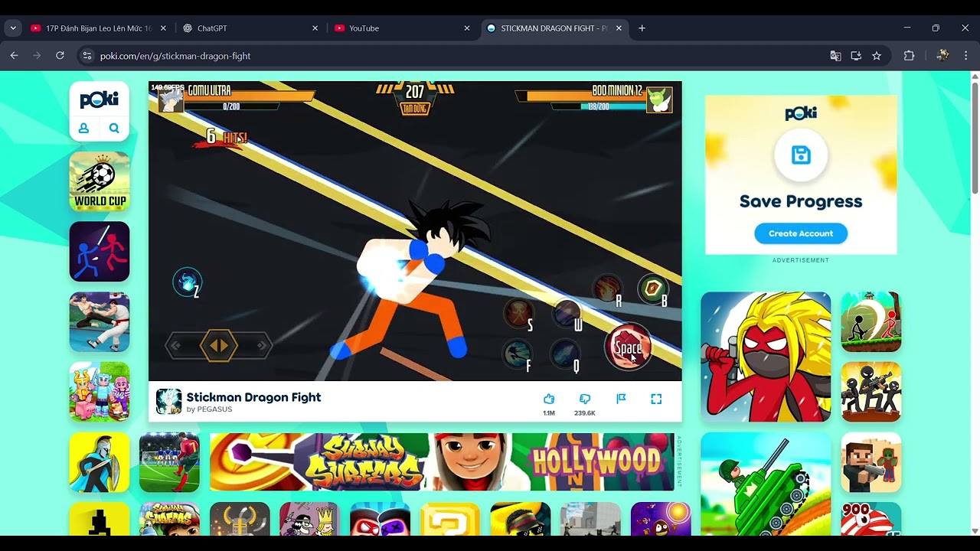The image size is (980, 551).
Task: Use the W skill button in game
Action: tap(568, 314)
